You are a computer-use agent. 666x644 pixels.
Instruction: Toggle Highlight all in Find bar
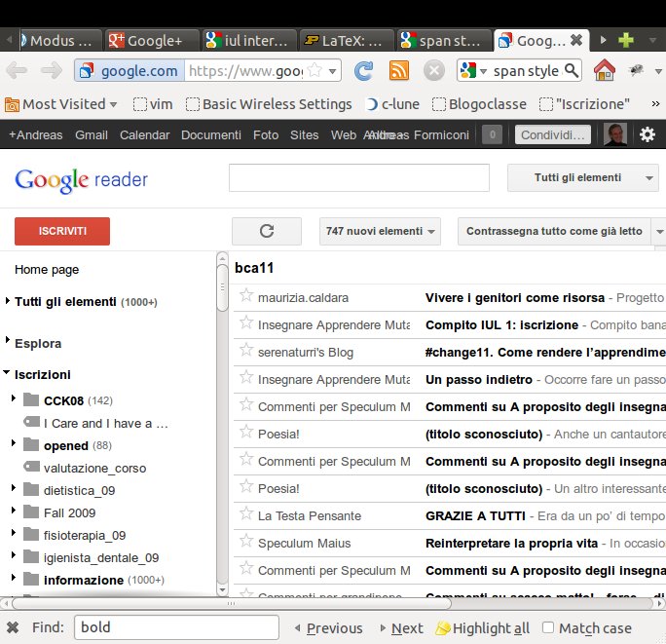click(x=483, y=627)
